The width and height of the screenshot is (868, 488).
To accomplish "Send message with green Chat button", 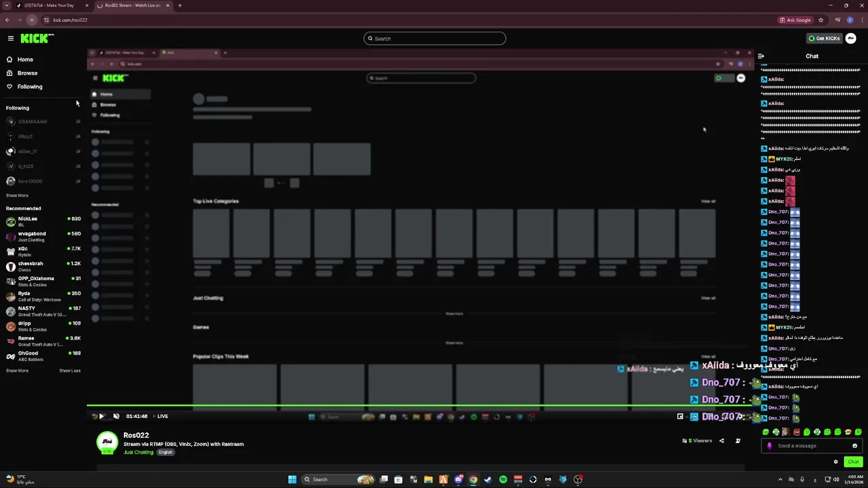I will click(853, 462).
